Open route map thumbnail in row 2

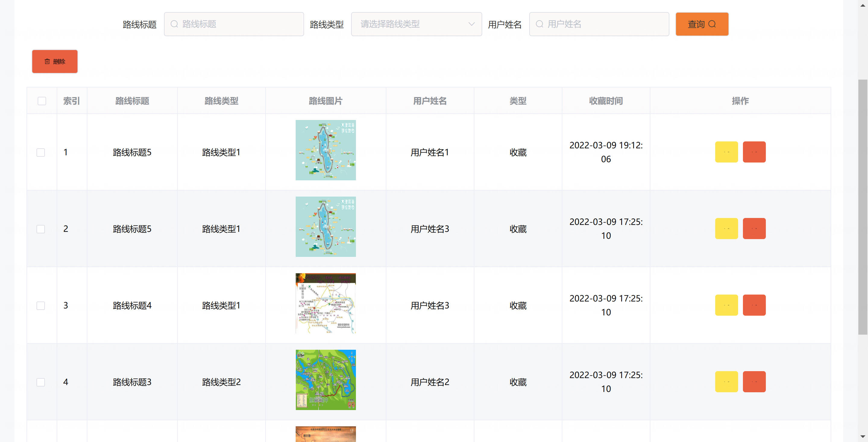(x=325, y=226)
